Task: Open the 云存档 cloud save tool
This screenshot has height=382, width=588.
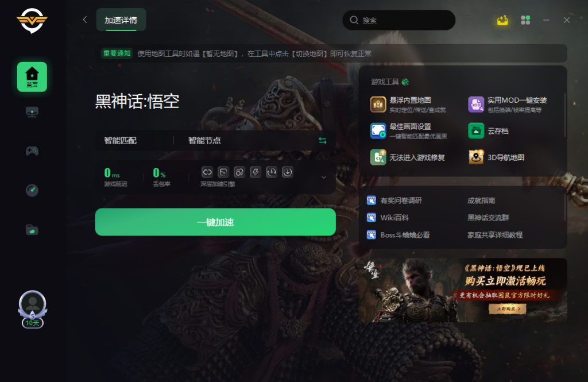Action: point(488,131)
